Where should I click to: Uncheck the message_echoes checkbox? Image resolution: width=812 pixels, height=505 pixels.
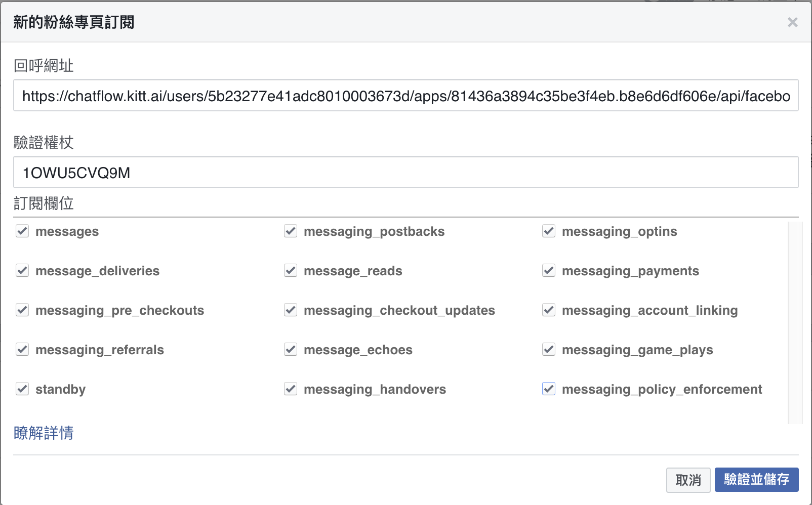(x=291, y=350)
